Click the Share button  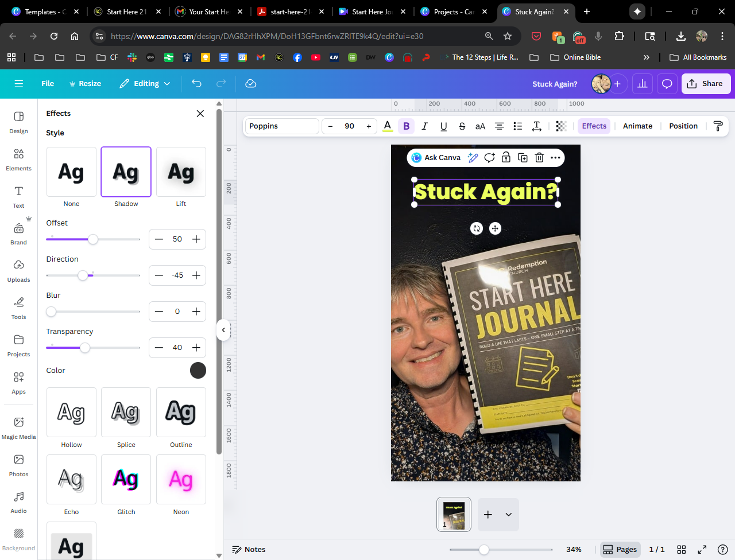tap(706, 84)
